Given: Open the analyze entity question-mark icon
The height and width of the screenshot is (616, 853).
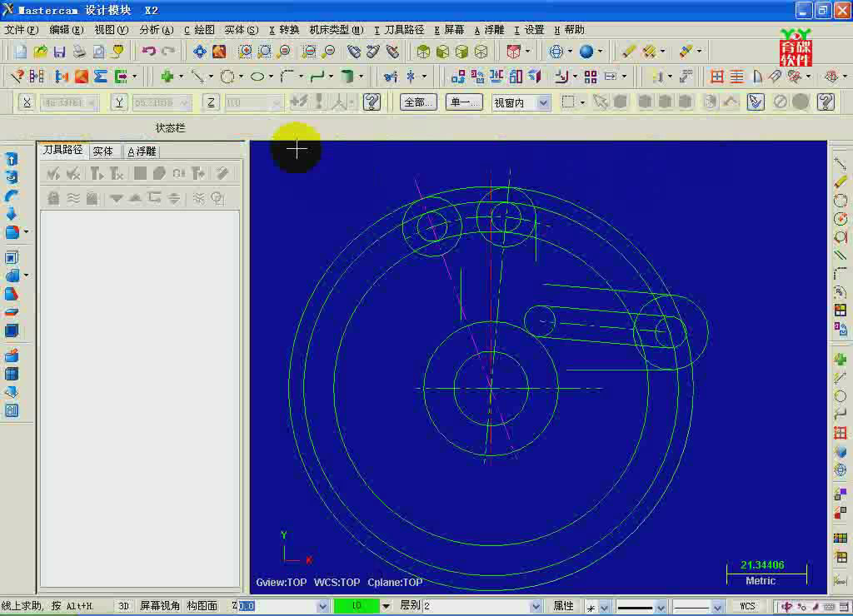Looking at the screenshot, I should (17, 77).
